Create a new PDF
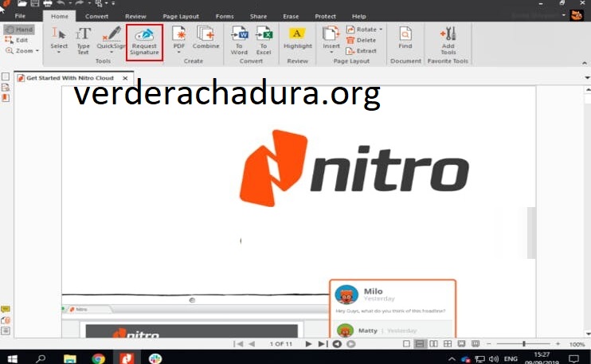Screen dimensions: 591x364 pos(179,40)
